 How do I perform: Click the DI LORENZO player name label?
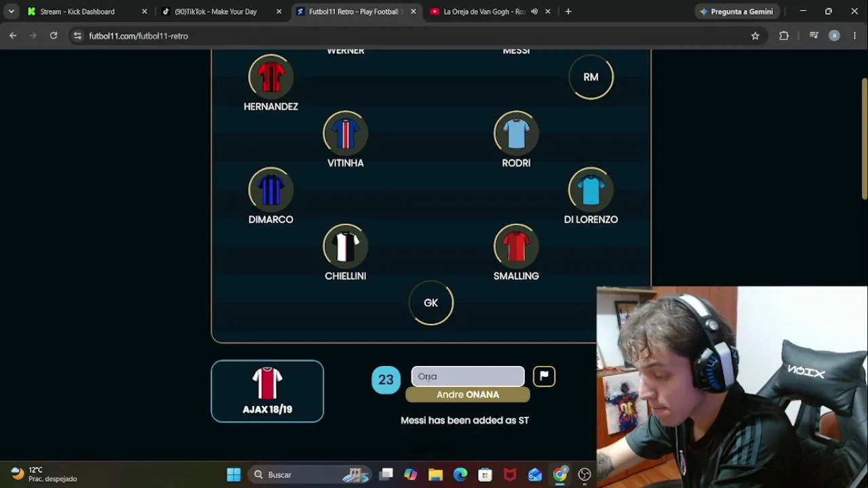coord(591,220)
